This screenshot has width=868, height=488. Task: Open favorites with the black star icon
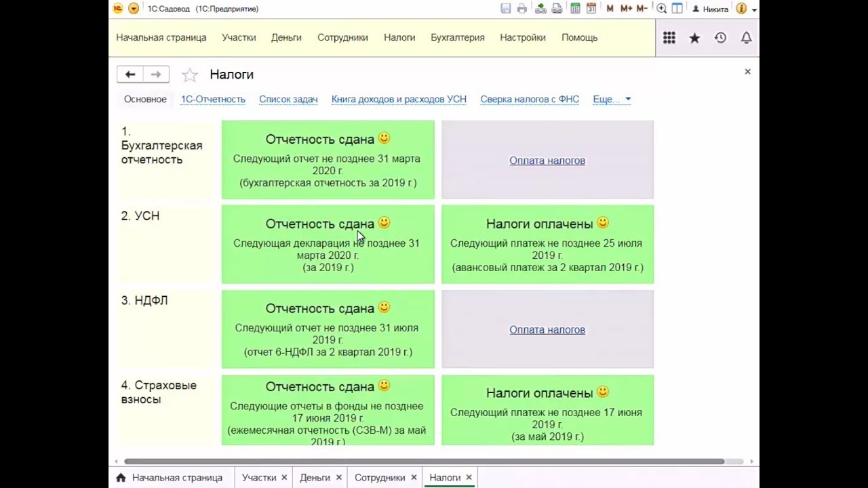(x=694, y=38)
